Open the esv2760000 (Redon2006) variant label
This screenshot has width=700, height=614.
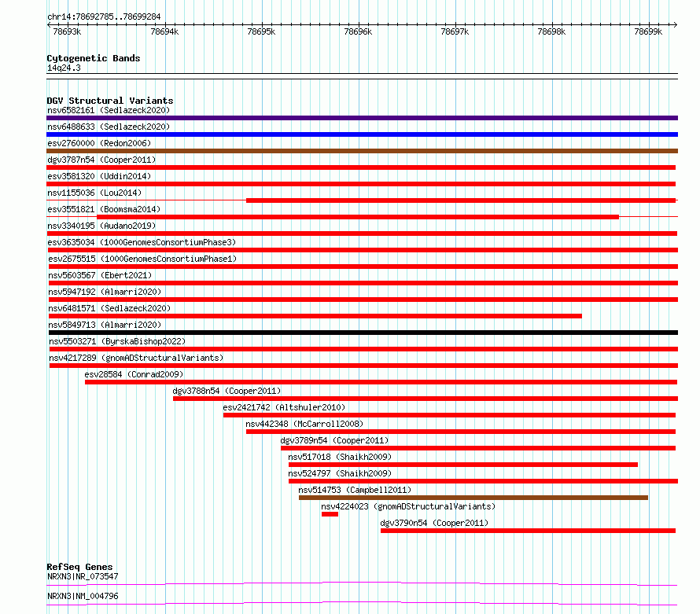click(99, 143)
